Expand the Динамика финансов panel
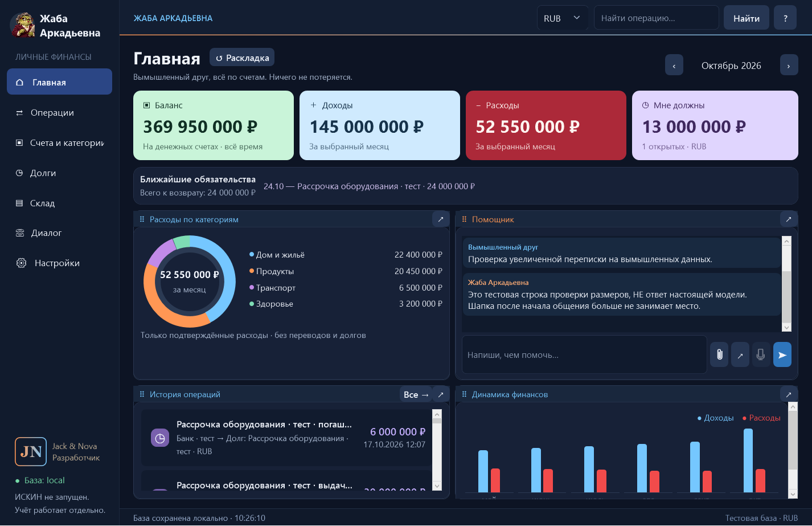 788,394
